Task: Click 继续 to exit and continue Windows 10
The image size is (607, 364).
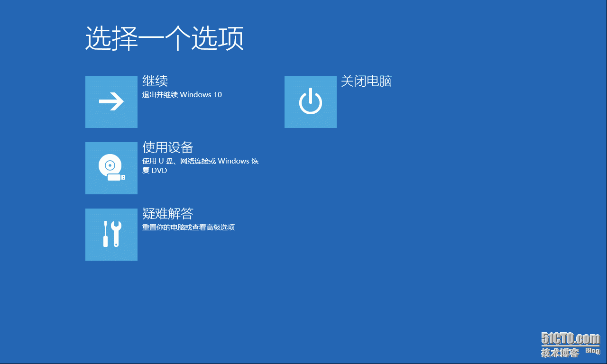Action: click(x=155, y=81)
